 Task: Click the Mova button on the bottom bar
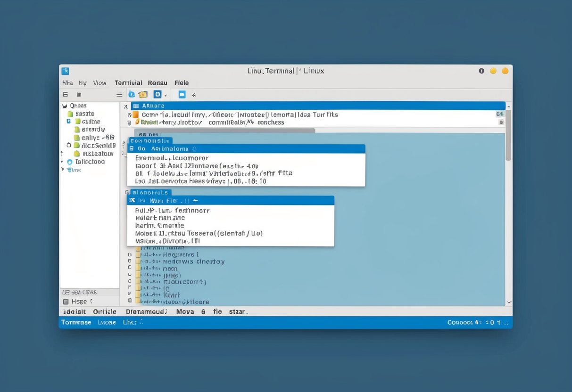185,311
